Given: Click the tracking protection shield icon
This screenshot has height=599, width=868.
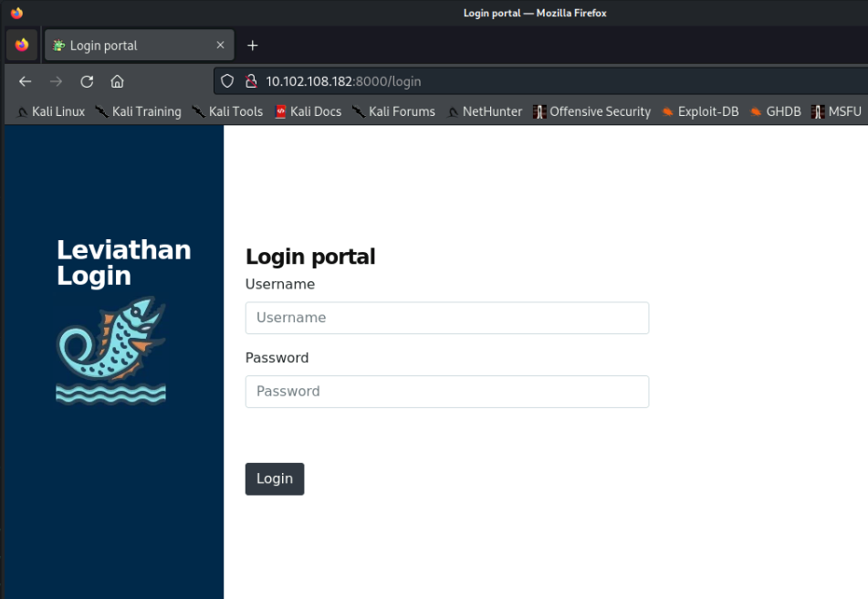Looking at the screenshot, I should point(228,81).
